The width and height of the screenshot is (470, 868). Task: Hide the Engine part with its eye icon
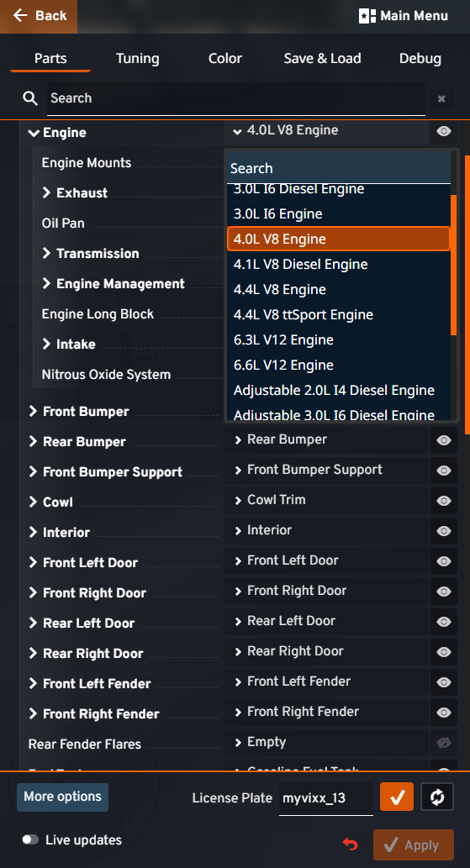tap(443, 131)
